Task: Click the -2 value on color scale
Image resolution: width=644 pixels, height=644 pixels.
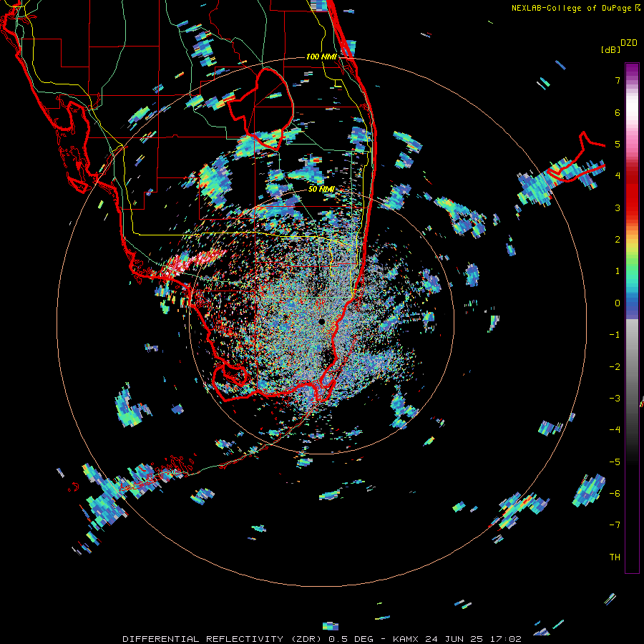Action: coord(615,367)
